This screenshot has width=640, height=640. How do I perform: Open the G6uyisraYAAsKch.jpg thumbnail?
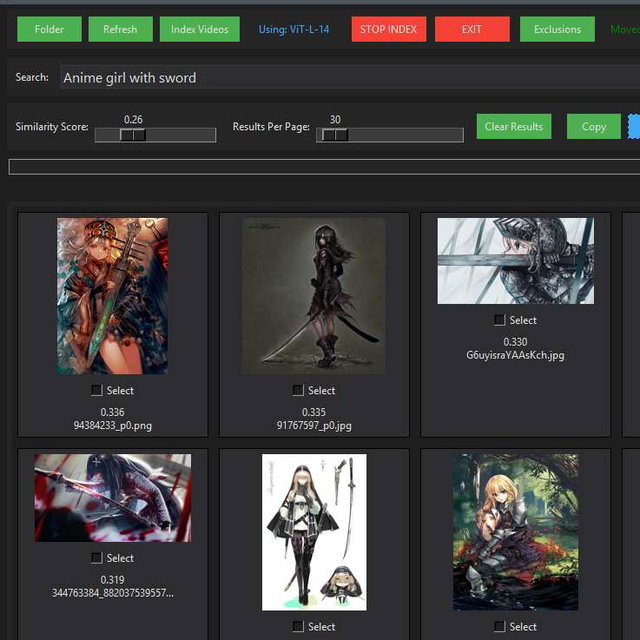point(516,261)
